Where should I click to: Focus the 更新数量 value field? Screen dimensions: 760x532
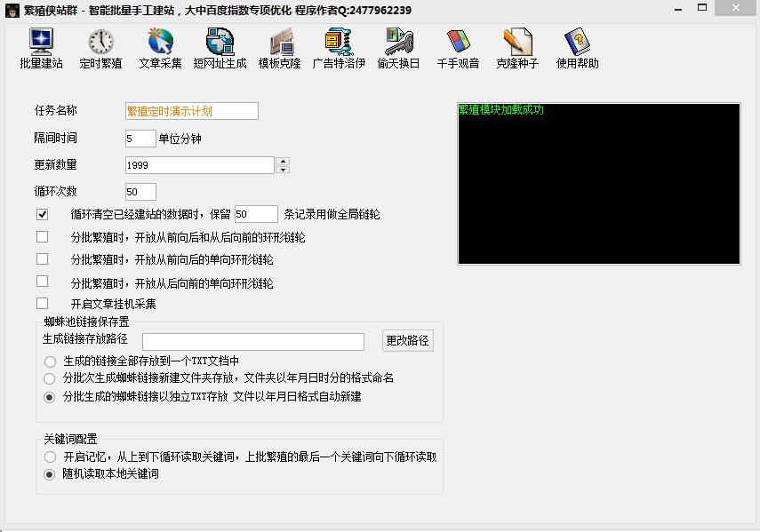click(200, 165)
